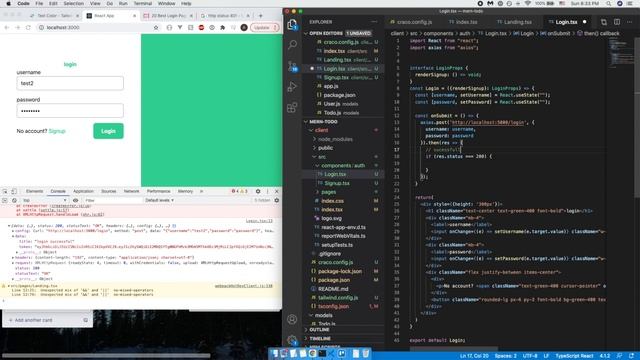This screenshot has width=640, height=360.
Task: Toggle the console sidebar in DevTools
Action: click(x=5, y=200)
